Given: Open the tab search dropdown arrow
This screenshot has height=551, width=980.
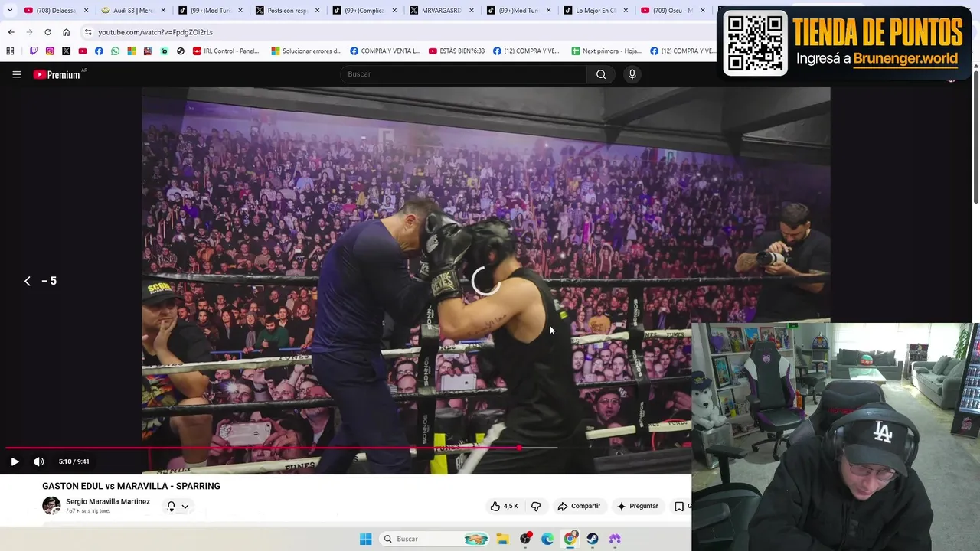Looking at the screenshot, I should point(9,11).
